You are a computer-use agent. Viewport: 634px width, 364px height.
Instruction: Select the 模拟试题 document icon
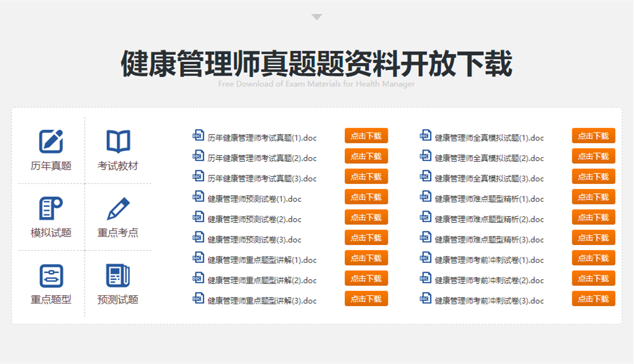pos(51,208)
